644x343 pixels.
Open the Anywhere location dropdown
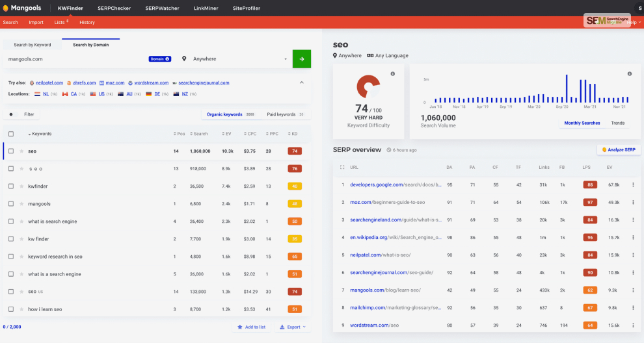pyautogui.click(x=241, y=59)
